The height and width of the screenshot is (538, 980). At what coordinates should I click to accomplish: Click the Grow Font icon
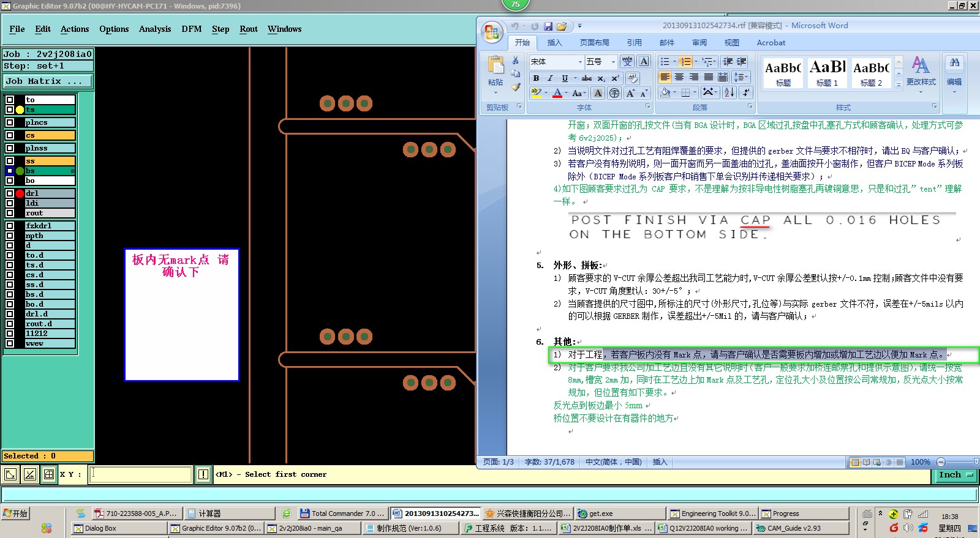click(x=630, y=93)
